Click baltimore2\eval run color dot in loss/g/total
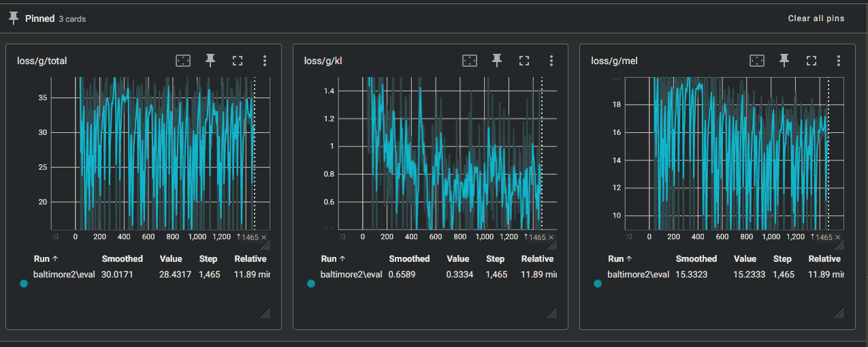The width and height of the screenshot is (868, 347). pyautogui.click(x=24, y=284)
